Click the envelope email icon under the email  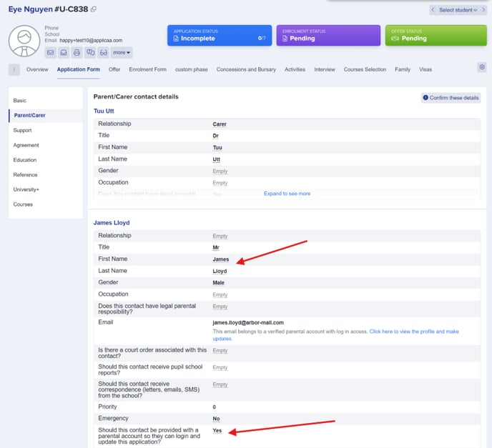(50, 53)
